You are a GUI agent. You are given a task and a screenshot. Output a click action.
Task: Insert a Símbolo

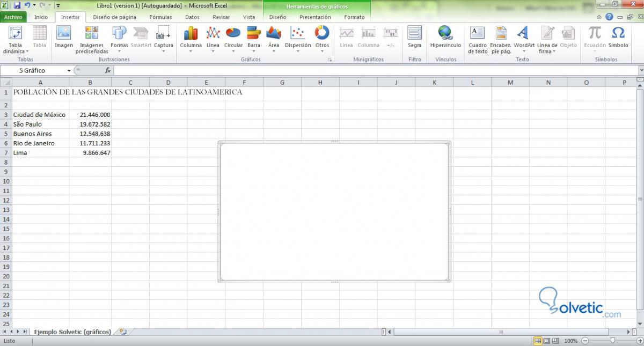(x=618, y=36)
